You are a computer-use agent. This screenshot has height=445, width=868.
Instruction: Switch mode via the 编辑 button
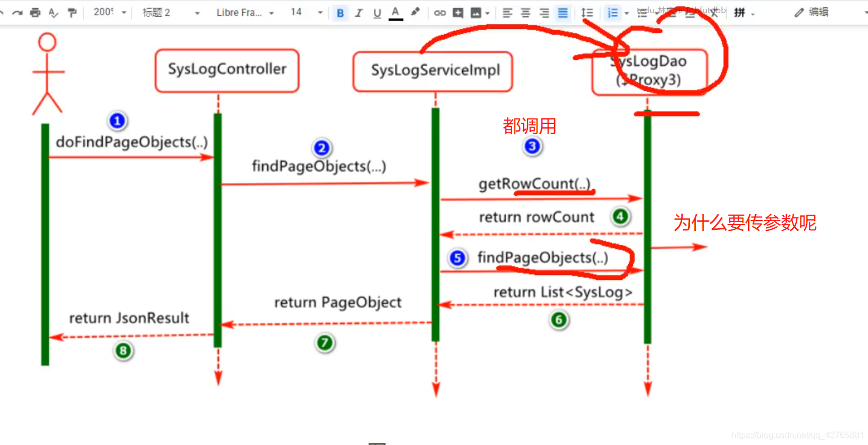point(819,12)
